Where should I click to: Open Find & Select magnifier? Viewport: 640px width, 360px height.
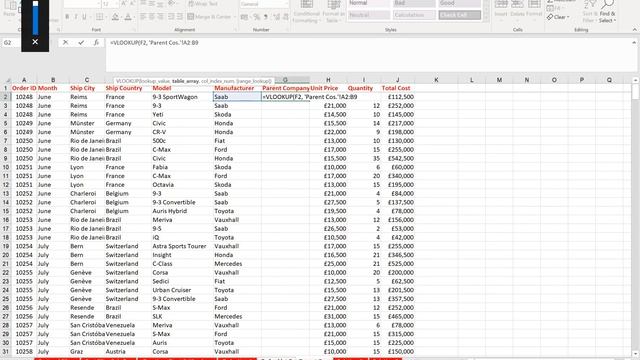(607, 11)
